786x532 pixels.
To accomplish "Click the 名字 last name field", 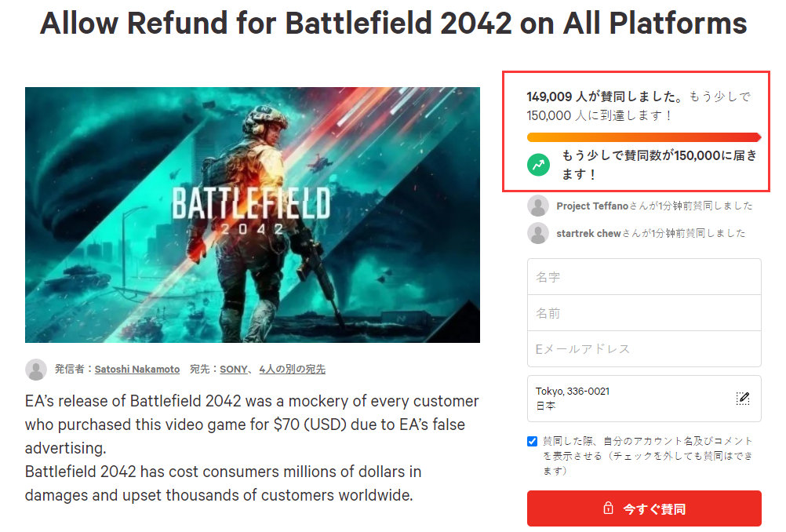I will 643,277.
